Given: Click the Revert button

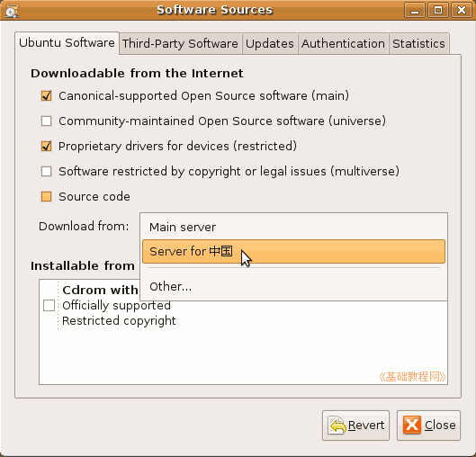Looking at the screenshot, I should coord(355,426).
